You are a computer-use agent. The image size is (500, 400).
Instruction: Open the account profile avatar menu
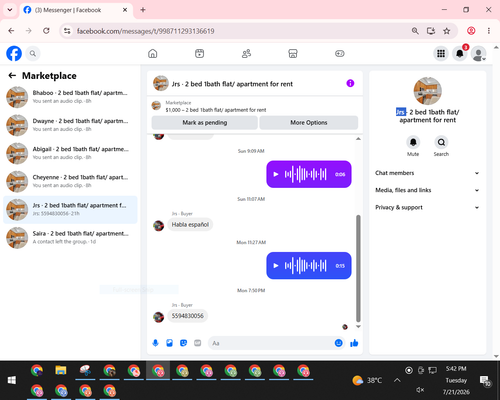478,54
